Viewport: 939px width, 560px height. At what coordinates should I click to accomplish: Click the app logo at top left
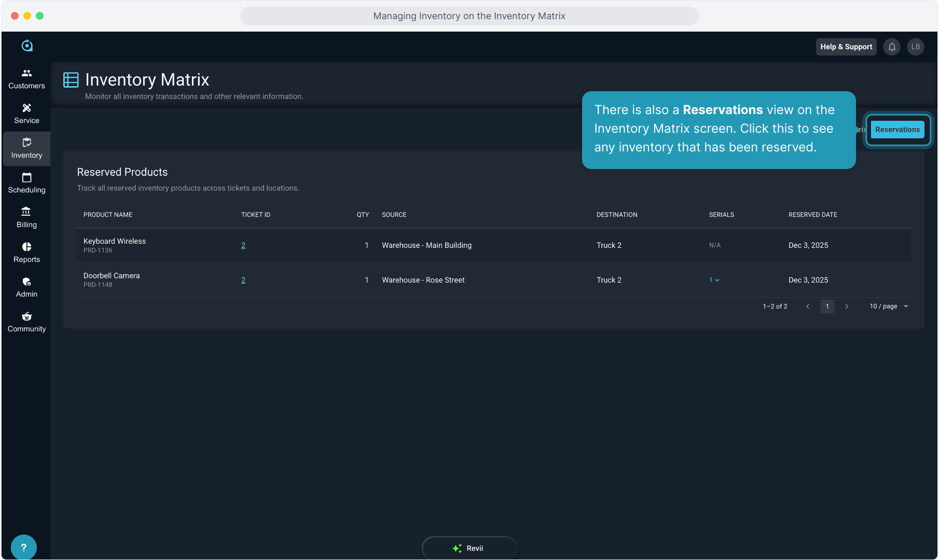pyautogui.click(x=27, y=46)
